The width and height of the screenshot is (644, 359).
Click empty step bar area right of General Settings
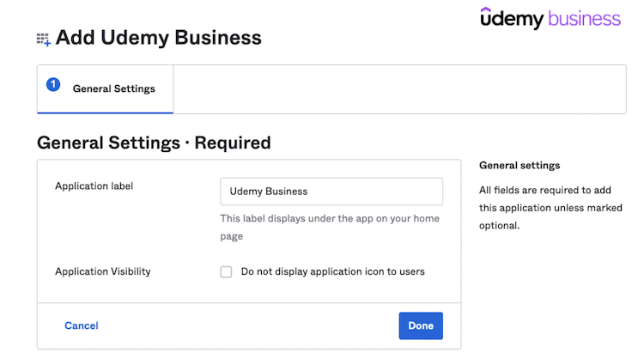(399, 88)
